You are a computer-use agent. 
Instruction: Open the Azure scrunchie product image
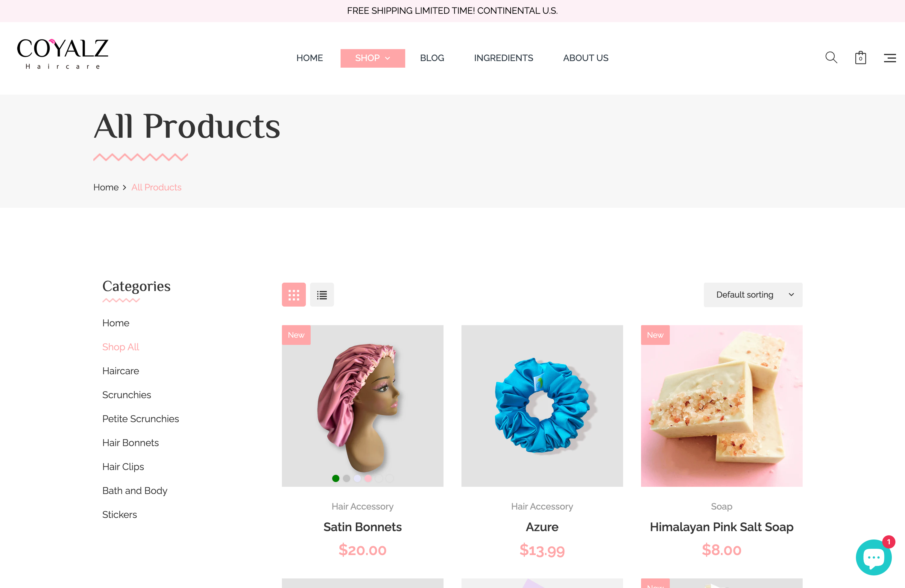point(542,406)
